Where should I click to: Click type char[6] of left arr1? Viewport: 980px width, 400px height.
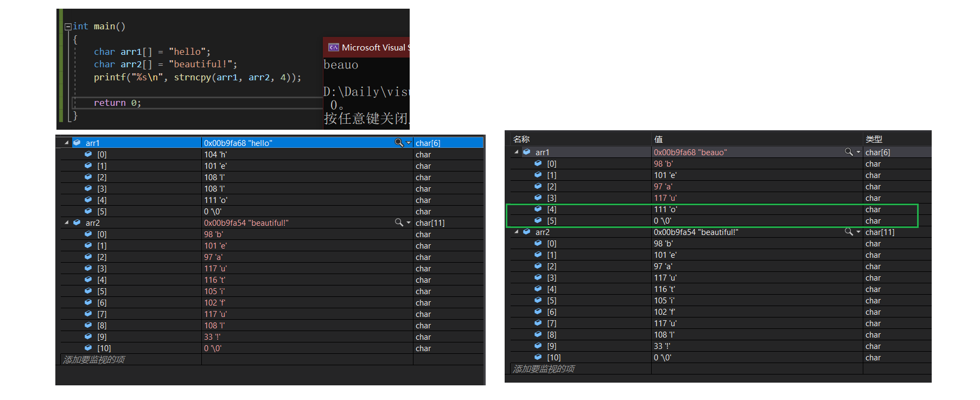[428, 143]
